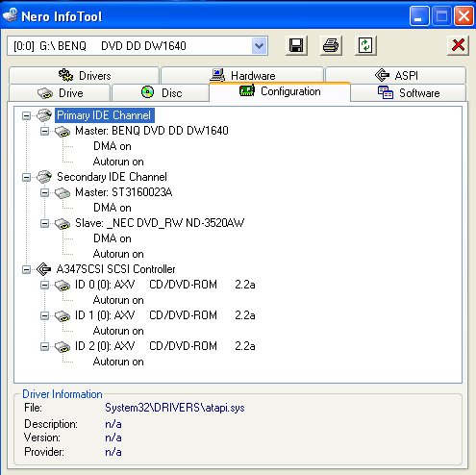Collapse the ID 1 AXV CD/DVD-ROM node
This screenshot has width=476, height=475.
(x=45, y=315)
